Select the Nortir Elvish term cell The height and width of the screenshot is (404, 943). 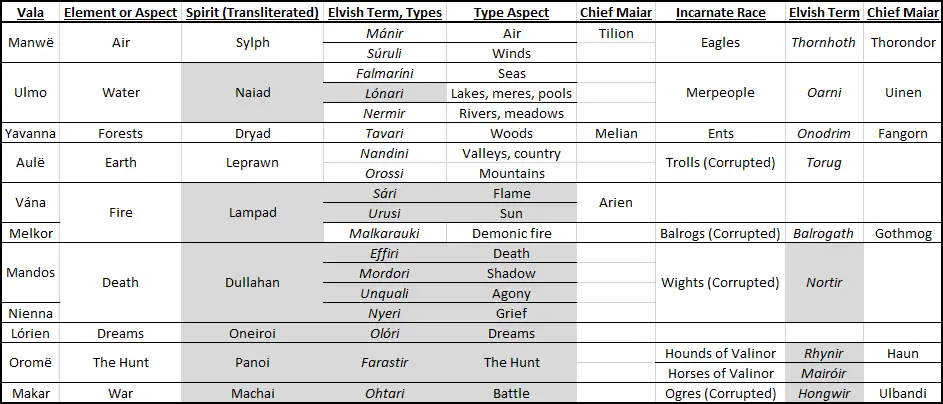tap(825, 282)
